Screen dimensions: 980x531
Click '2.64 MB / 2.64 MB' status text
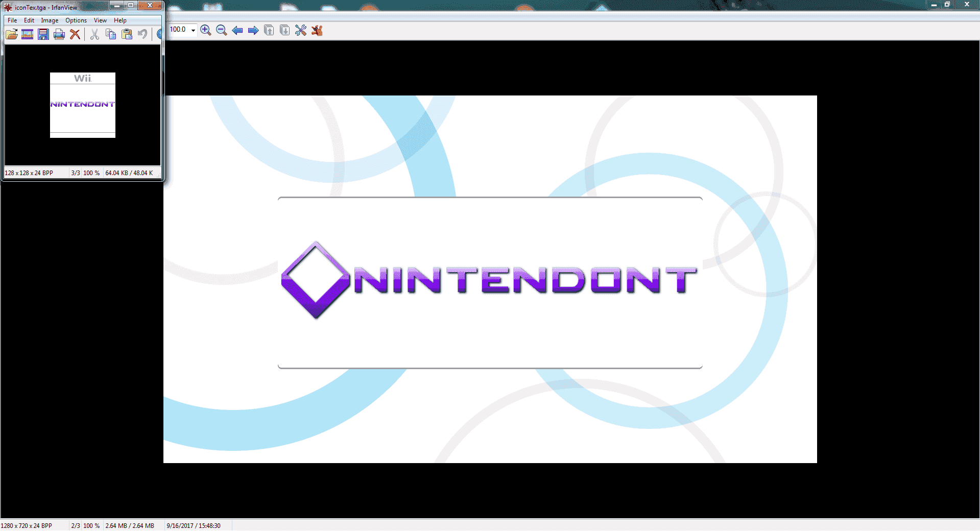[x=130, y=526]
